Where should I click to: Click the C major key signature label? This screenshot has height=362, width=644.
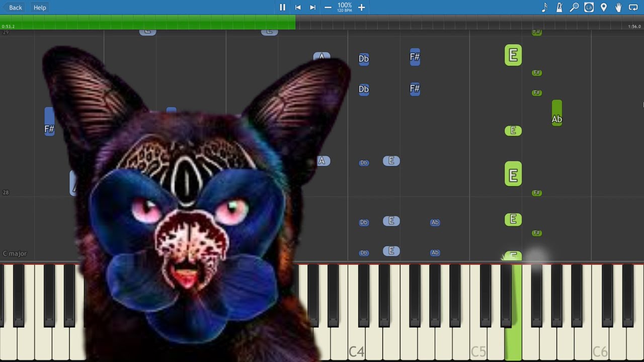click(15, 253)
